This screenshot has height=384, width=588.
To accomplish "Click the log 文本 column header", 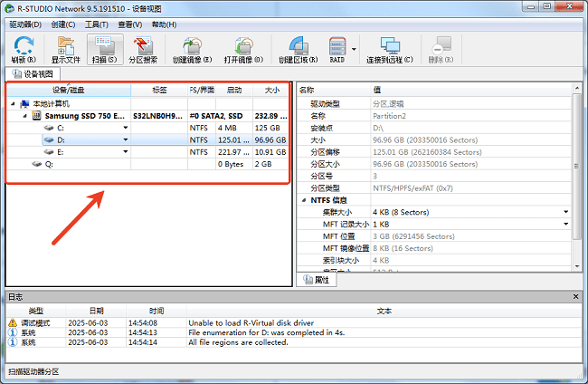I will click(384, 311).
